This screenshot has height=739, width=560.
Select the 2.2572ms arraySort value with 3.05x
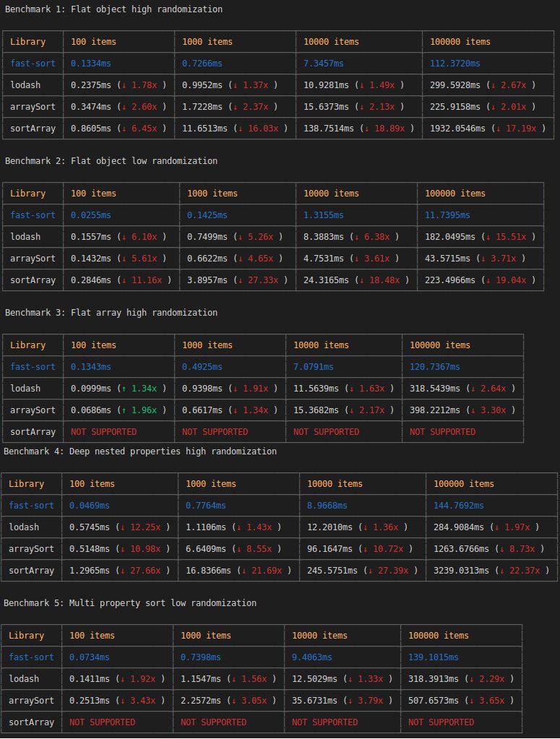[228, 701]
